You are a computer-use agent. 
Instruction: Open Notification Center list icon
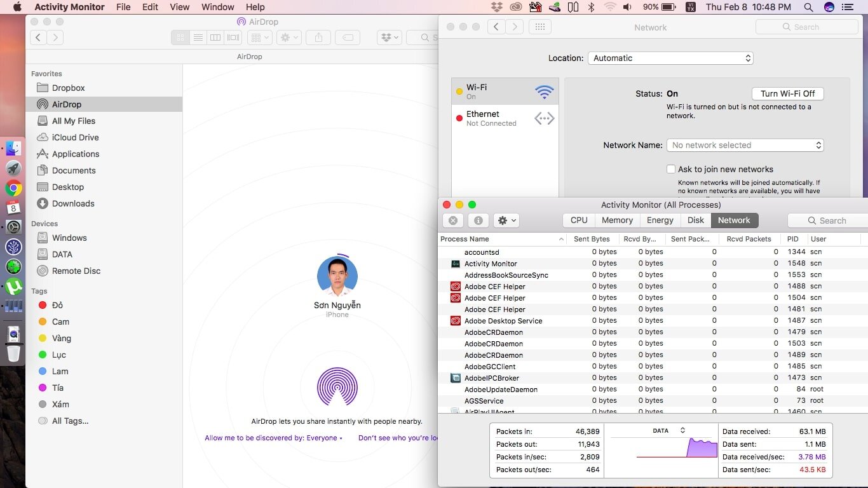click(847, 7)
